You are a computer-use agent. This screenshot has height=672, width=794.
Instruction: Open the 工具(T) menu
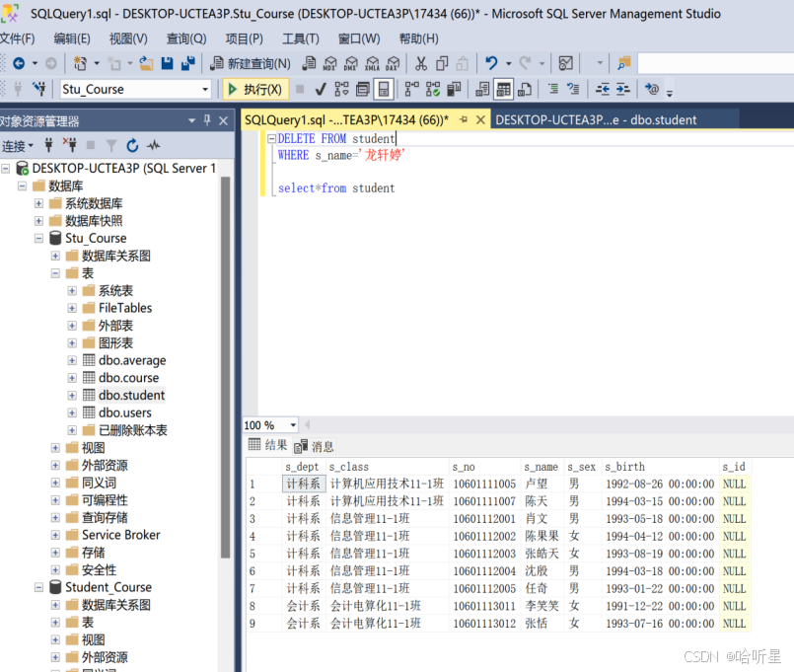(x=301, y=38)
